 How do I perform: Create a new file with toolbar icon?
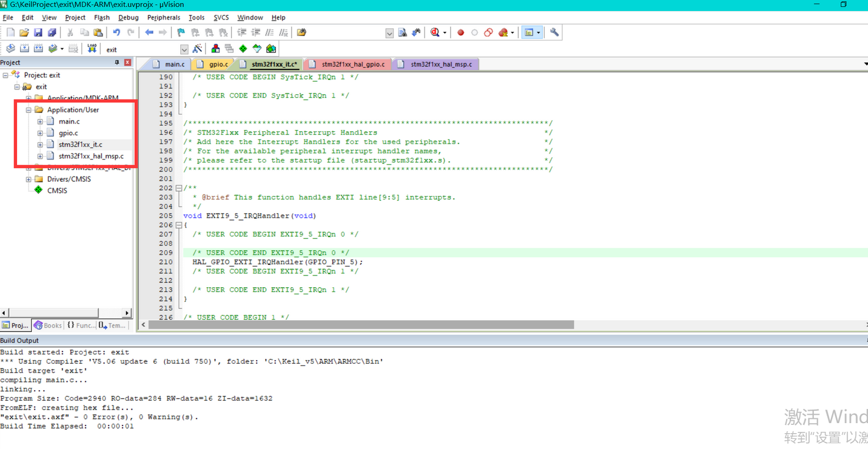[x=11, y=33]
